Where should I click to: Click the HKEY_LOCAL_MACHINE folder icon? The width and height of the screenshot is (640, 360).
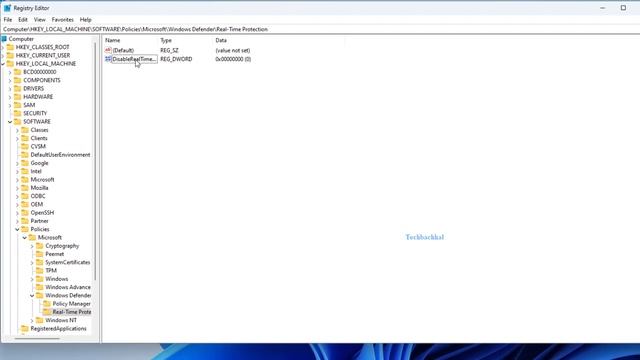(10, 64)
